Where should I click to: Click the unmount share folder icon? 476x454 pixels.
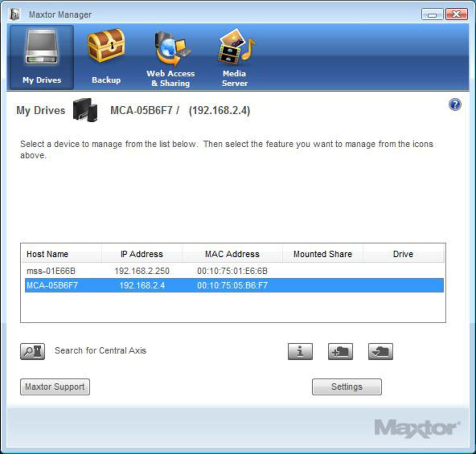[380, 351]
